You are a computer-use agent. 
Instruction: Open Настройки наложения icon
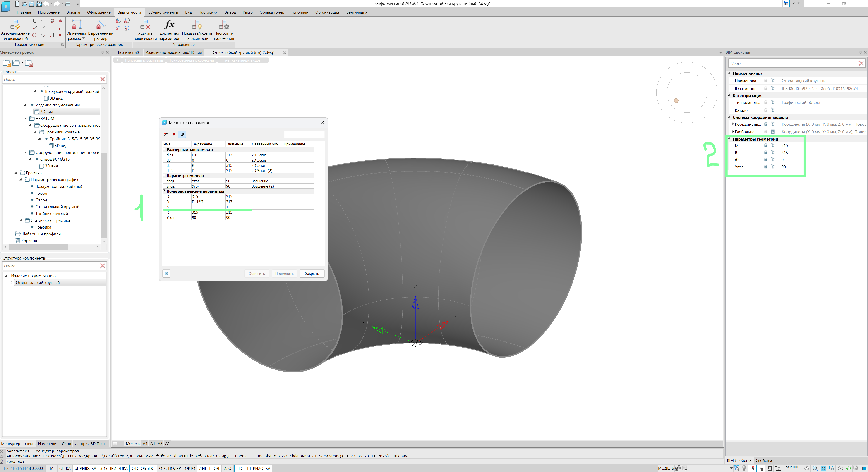click(x=224, y=25)
